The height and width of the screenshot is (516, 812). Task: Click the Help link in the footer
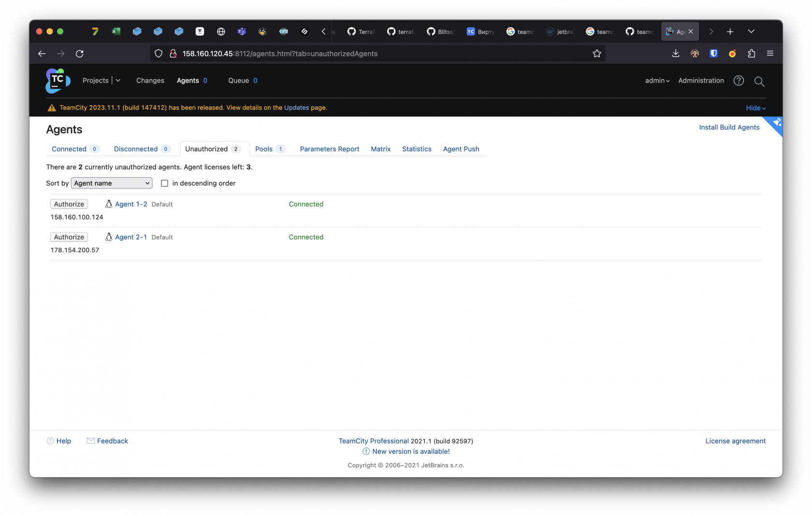click(x=64, y=441)
